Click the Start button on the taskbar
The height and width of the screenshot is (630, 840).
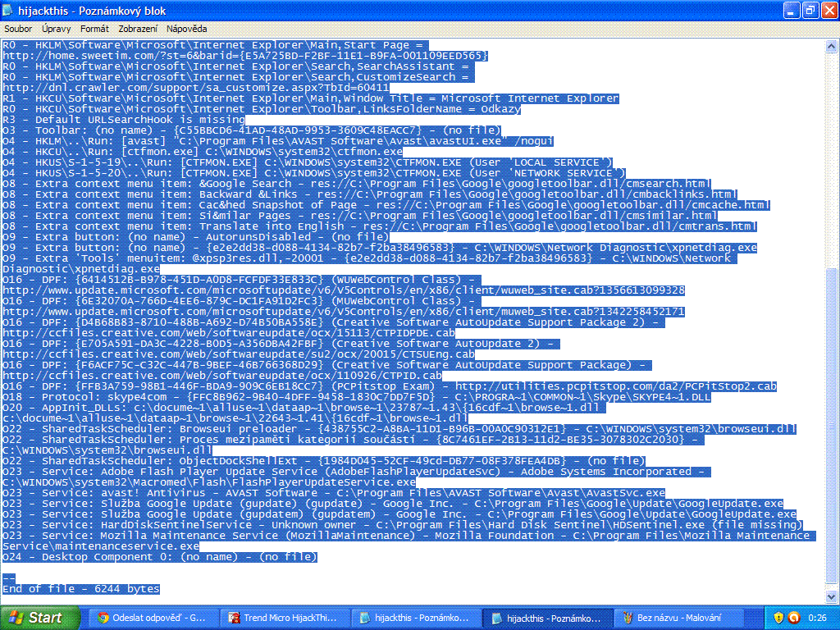pos(40,618)
